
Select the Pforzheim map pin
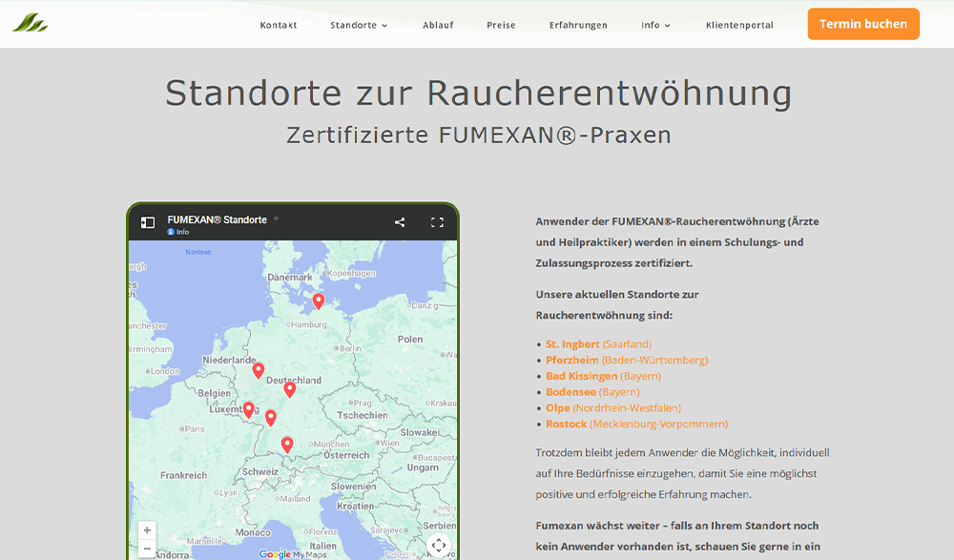(271, 418)
